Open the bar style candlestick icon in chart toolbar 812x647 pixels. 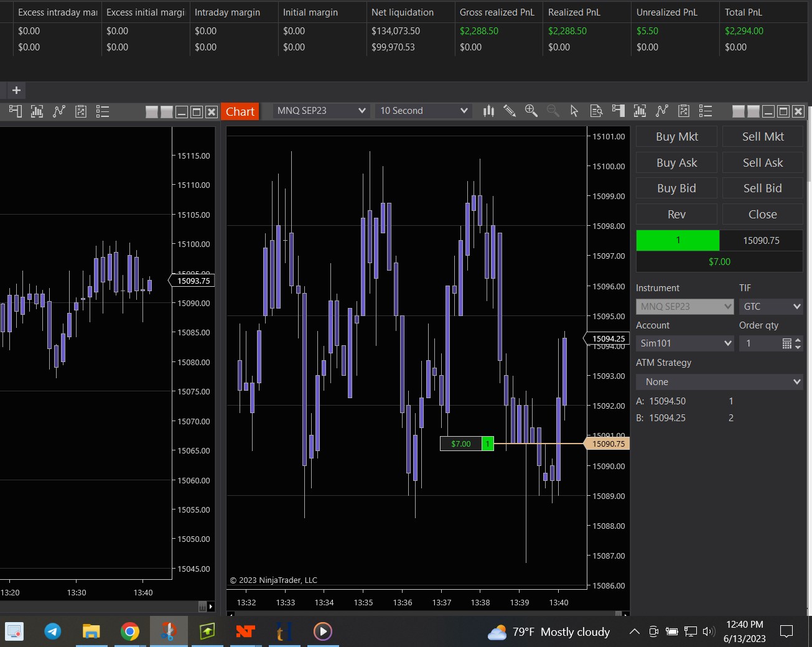[489, 111]
